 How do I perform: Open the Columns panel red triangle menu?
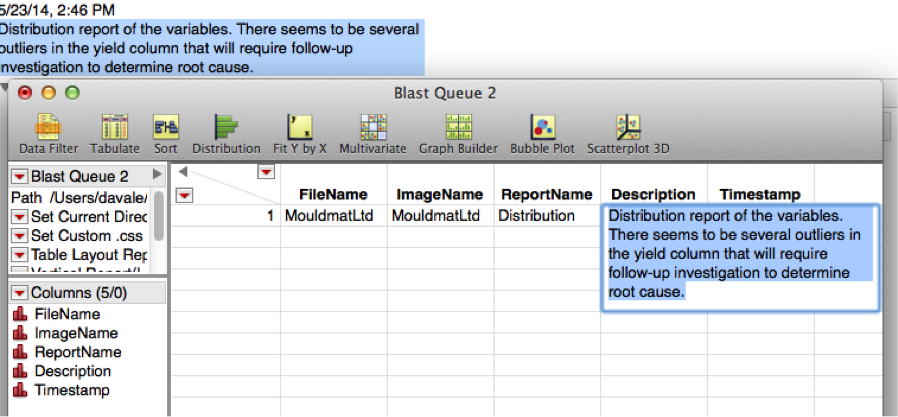coord(19,293)
